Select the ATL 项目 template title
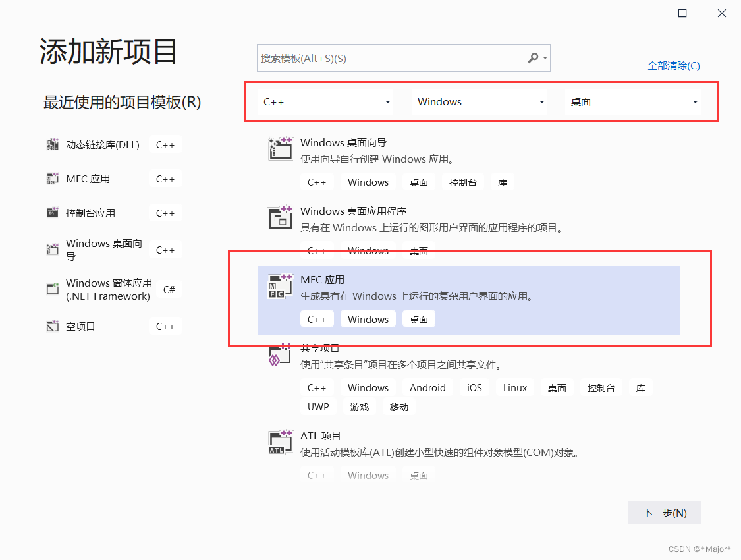 point(320,435)
